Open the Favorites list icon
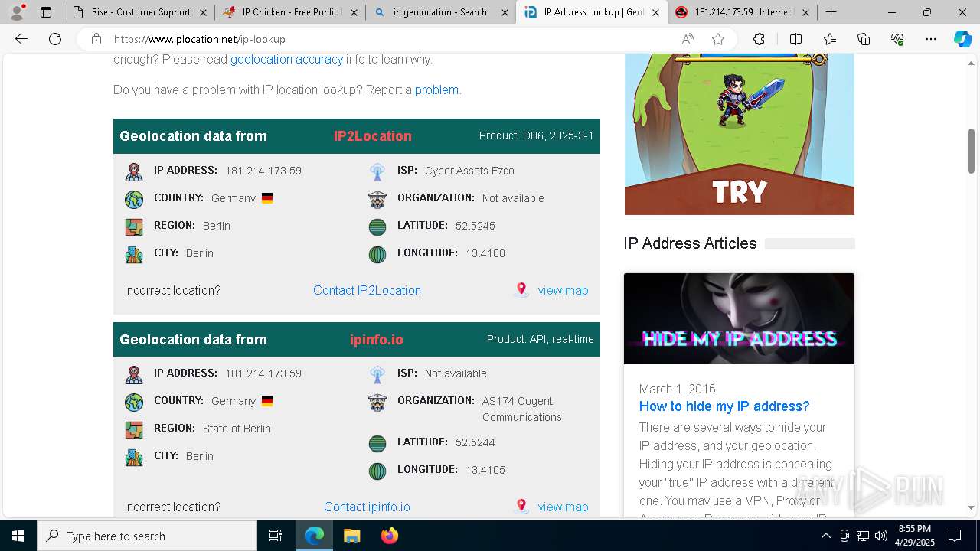The width and height of the screenshot is (980, 551). pyautogui.click(x=830, y=39)
